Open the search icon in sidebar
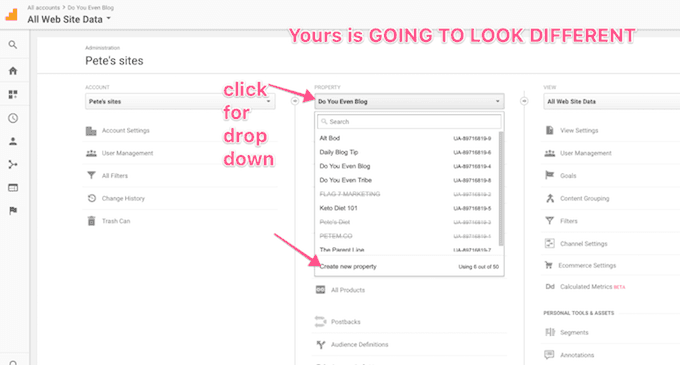 13,45
